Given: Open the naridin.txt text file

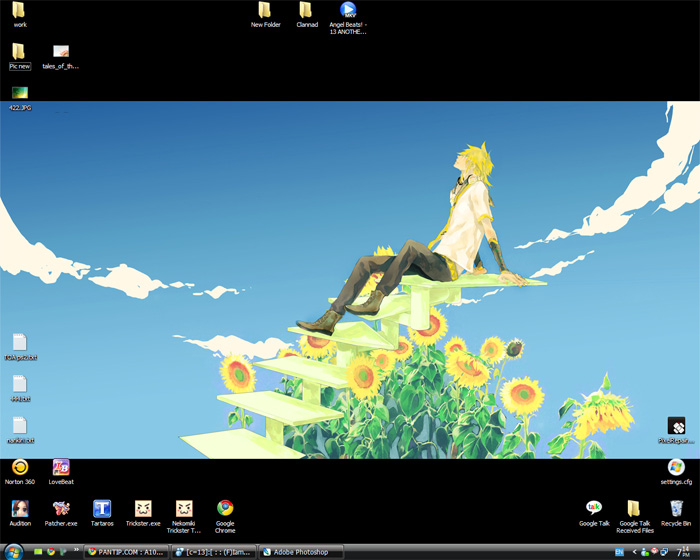Looking at the screenshot, I should [x=20, y=430].
